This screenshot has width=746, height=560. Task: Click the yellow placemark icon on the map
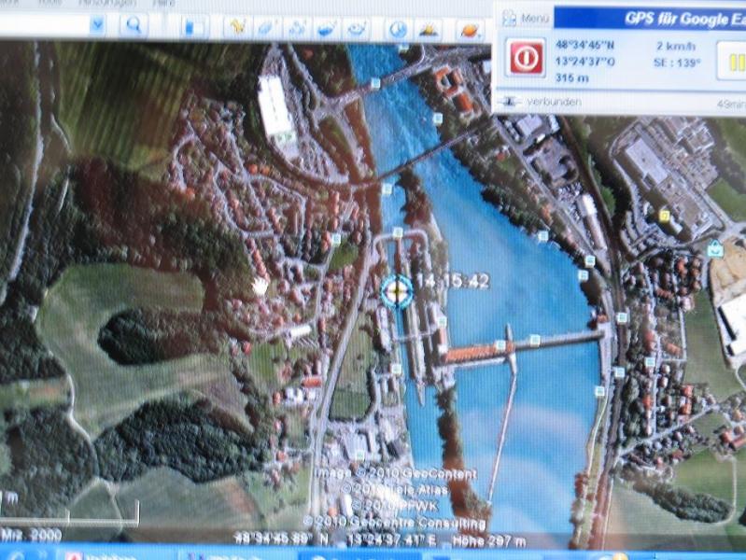664,215
